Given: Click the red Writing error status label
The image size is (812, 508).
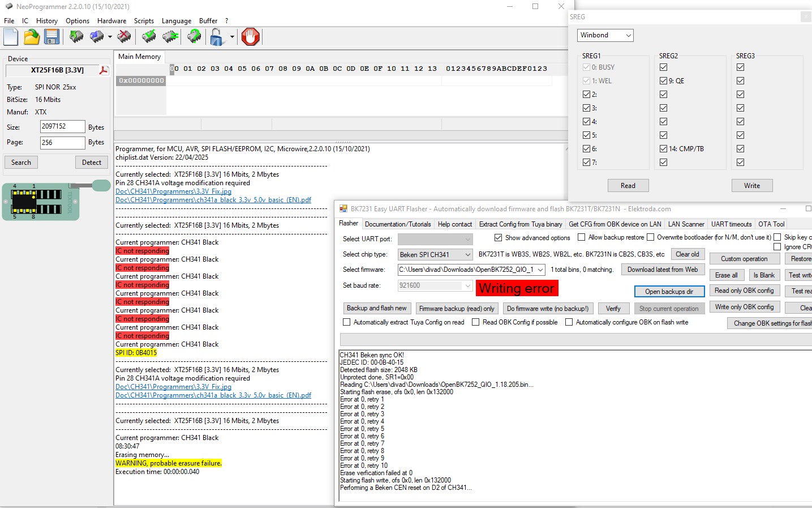Looking at the screenshot, I should (x=517, y=288).
